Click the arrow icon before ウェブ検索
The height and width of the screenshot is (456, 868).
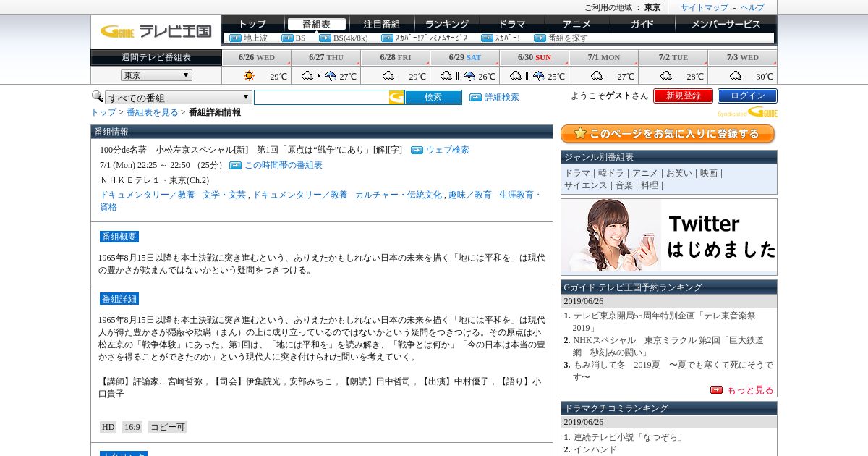tap(417, 150)
